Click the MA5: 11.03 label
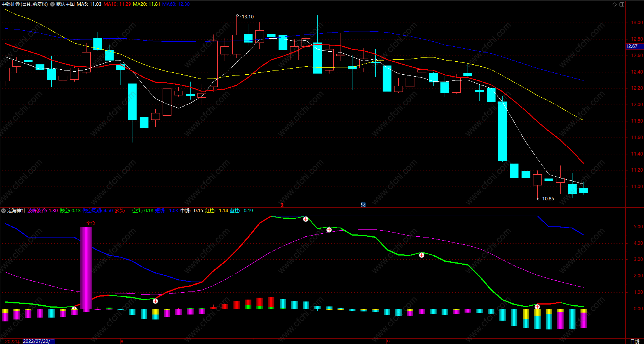The height and width of the screenshot is (344, 644). (x=89, y=4)
